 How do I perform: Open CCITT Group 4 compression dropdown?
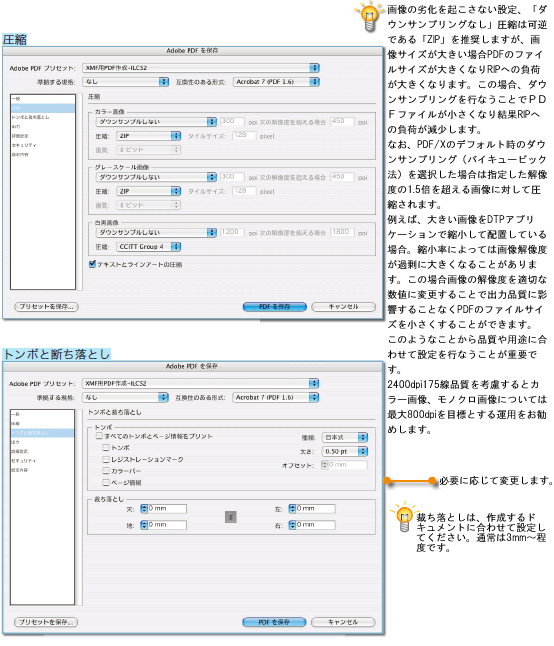click(149, 246)
